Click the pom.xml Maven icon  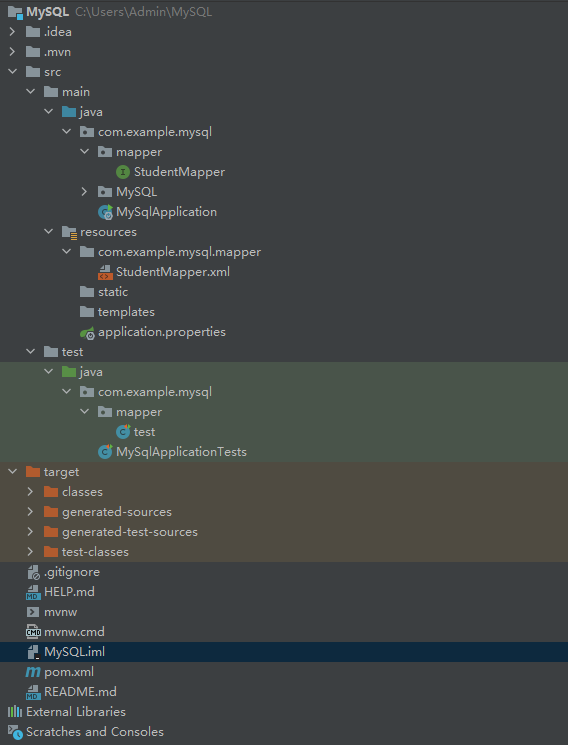coord(33,672)
